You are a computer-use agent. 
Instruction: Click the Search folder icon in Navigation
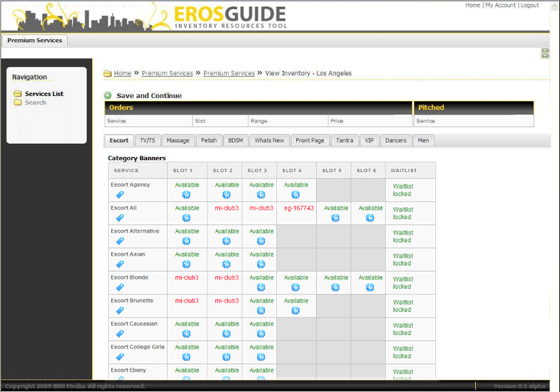(x=18, y=102)
